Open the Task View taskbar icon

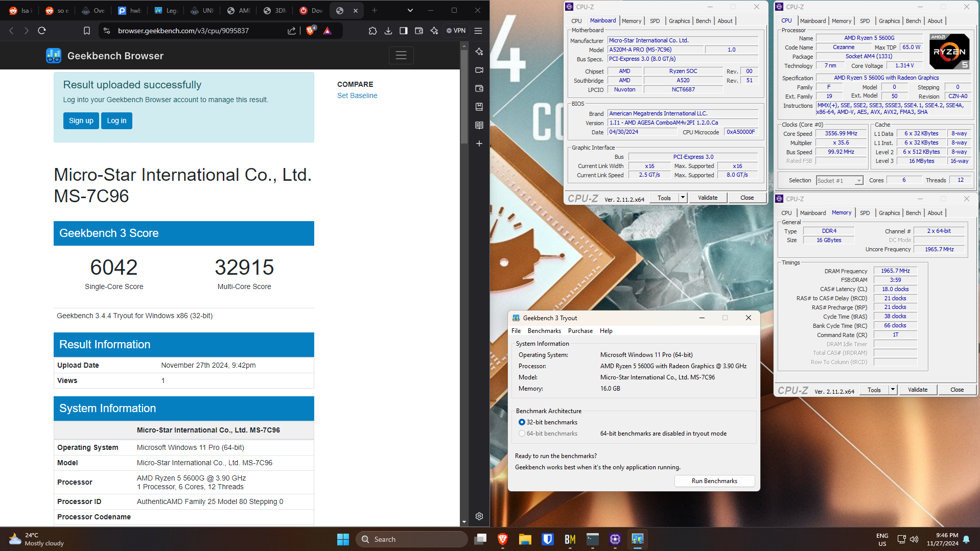point(480,539)
